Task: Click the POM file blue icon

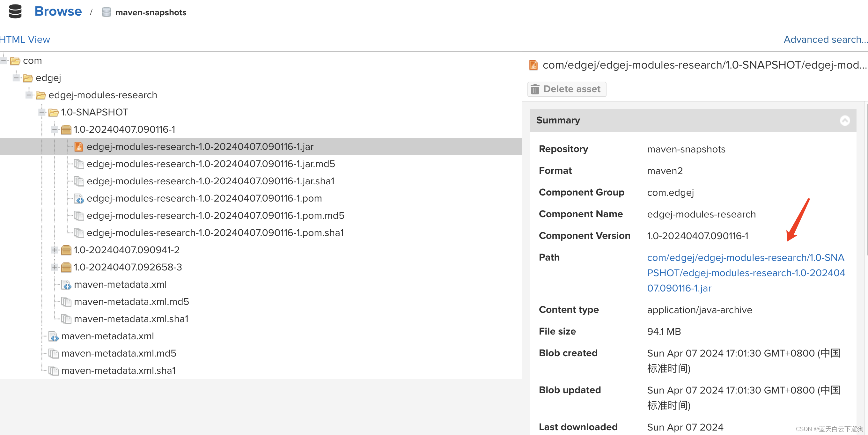Action: tap(79, 198)
